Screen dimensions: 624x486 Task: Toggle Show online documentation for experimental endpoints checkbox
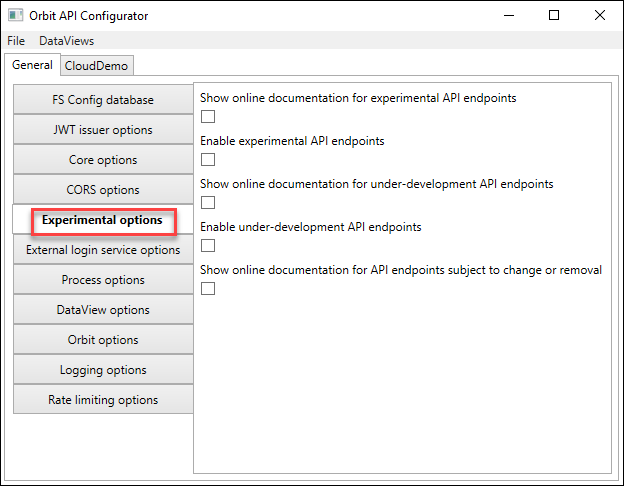point(208,117)
